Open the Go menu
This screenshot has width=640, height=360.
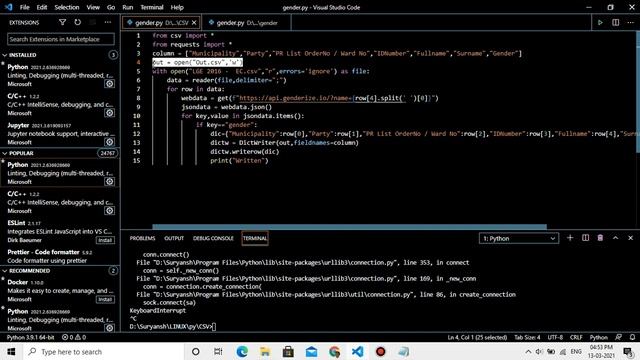pos(111,7)
